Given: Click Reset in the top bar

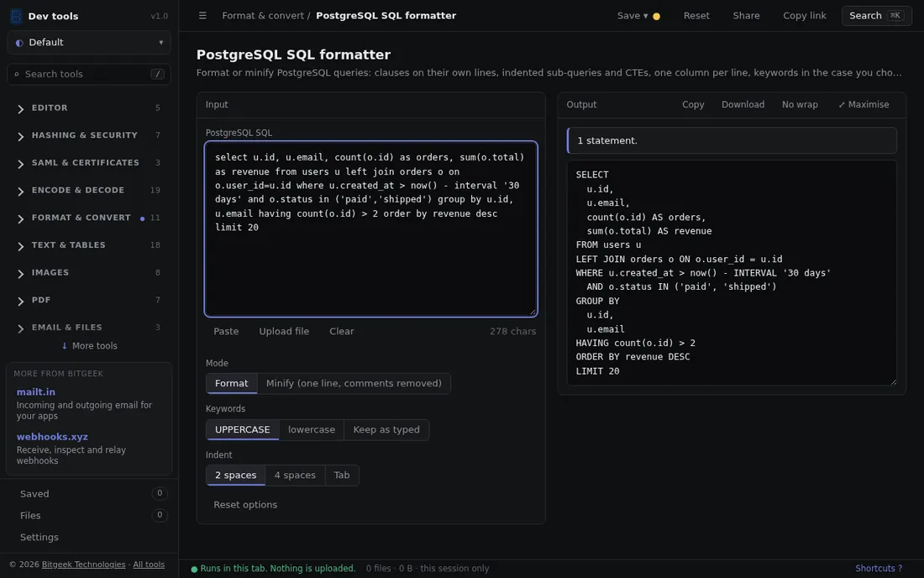Looking at the screenshot, I should coord(696,16).
